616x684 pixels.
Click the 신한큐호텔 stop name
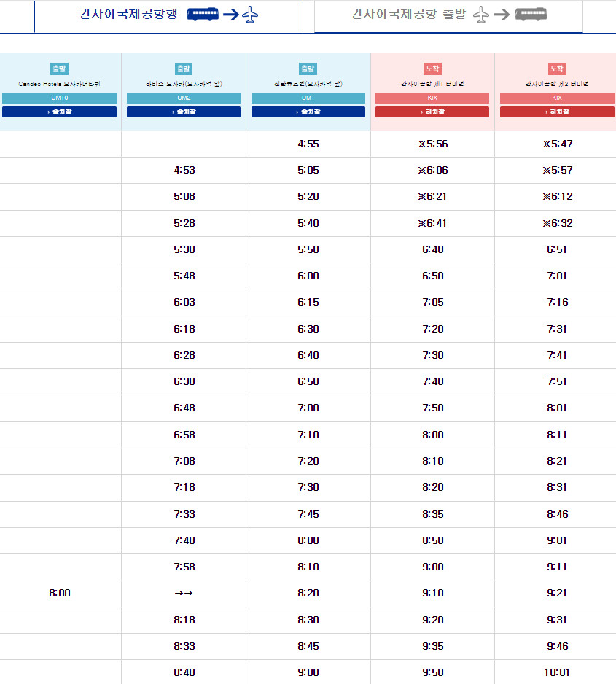pyautogui.click(x=308, y=84)
